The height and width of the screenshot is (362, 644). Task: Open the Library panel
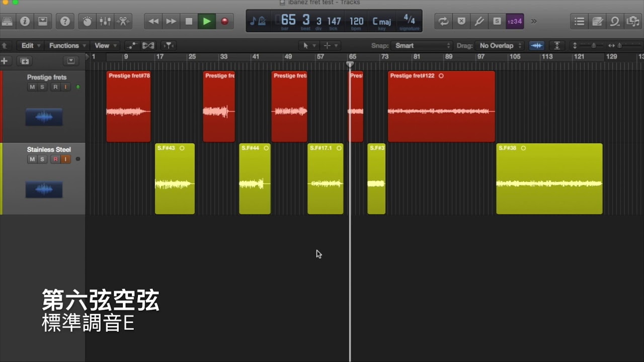click(7, 21)
